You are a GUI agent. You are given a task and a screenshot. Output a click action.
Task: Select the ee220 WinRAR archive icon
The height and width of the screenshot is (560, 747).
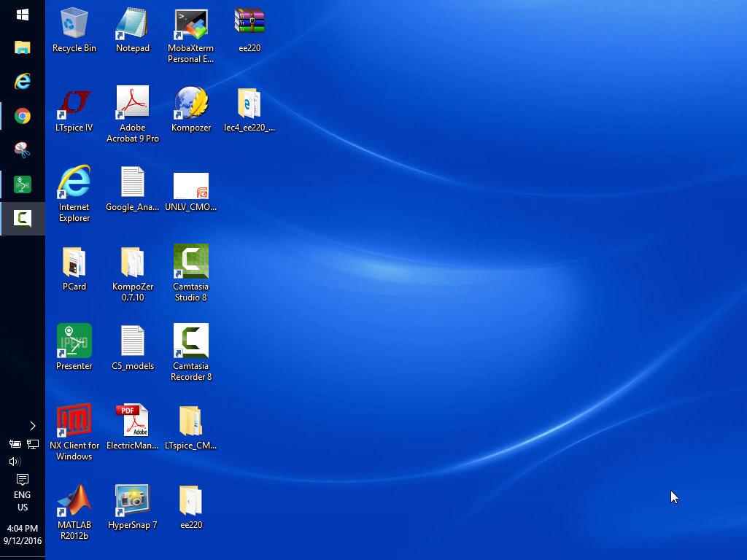click(249, 23)
